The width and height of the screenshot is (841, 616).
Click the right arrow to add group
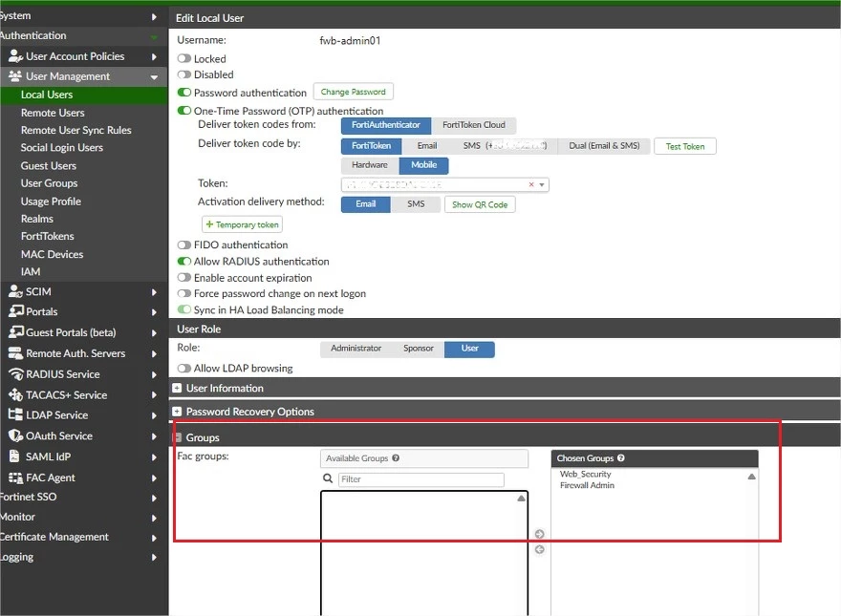coord(540,534)
